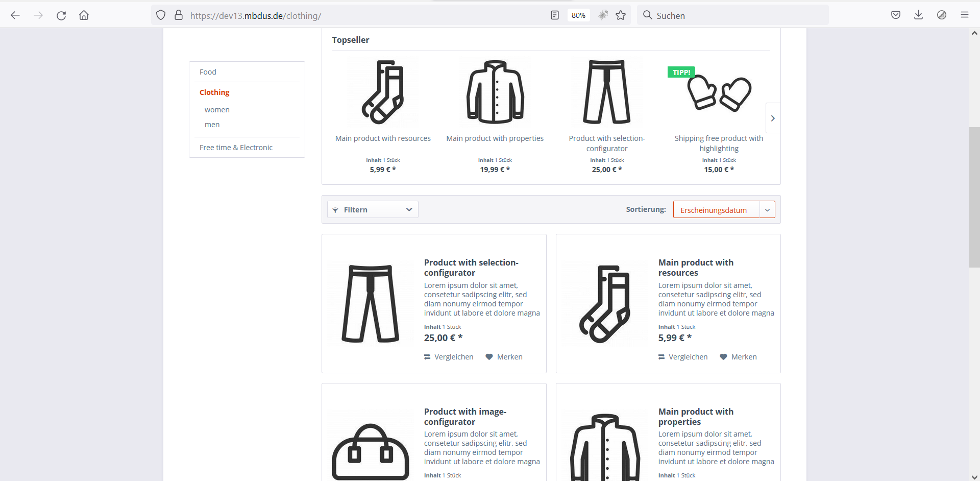Toggle reader view in the address bar
Screen dimensions: 980x481
(555, 15)
